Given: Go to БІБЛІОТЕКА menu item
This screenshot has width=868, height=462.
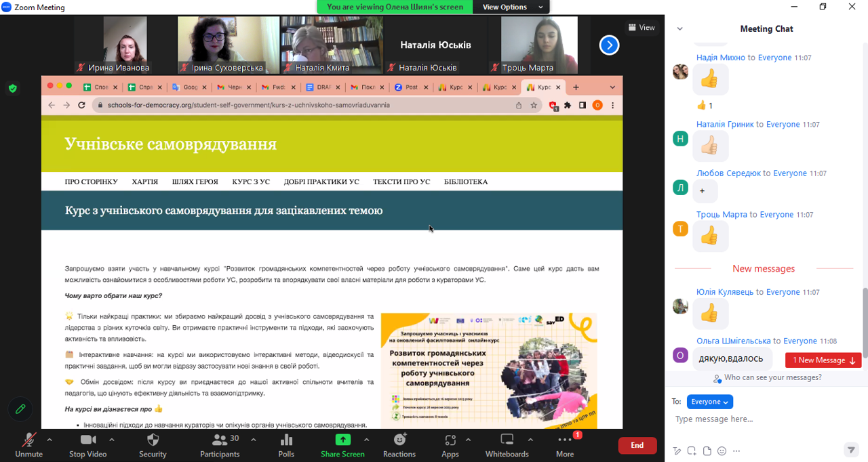Looking at the screenshot, I should coord(465,182).
